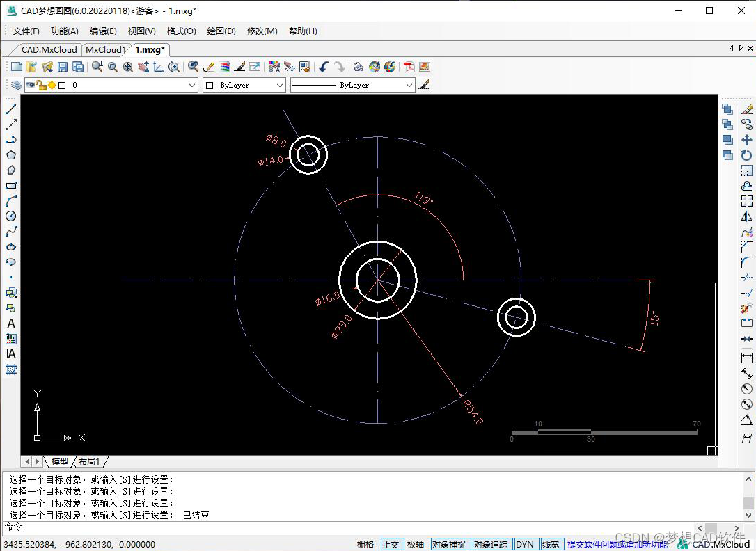The width and height of the screenshot is (756, 551).
Task: Open the ByLayer color dropdown
Action: click(280, 86)
